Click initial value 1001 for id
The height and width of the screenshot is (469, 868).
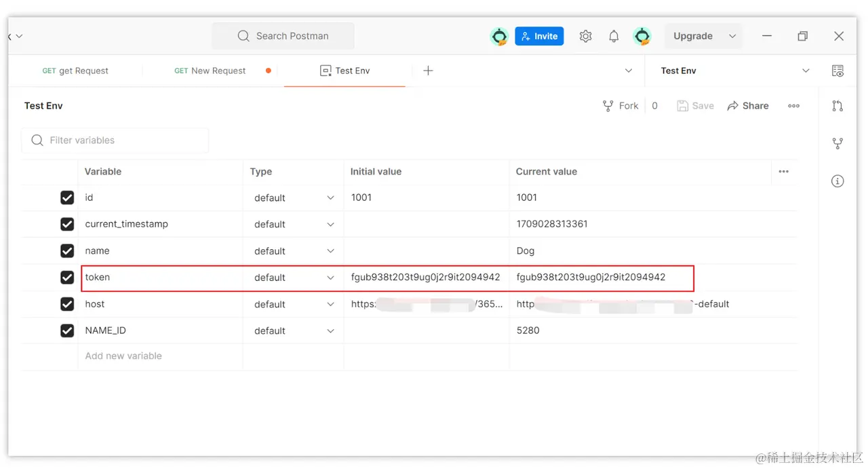coord(427,198)
